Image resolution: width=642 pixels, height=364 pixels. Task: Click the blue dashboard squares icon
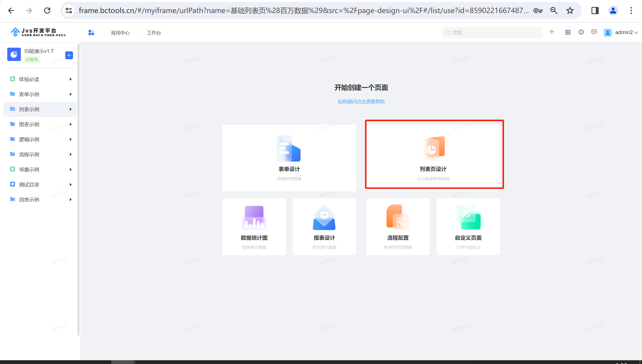pyautogui.click(x=91, y=33)
